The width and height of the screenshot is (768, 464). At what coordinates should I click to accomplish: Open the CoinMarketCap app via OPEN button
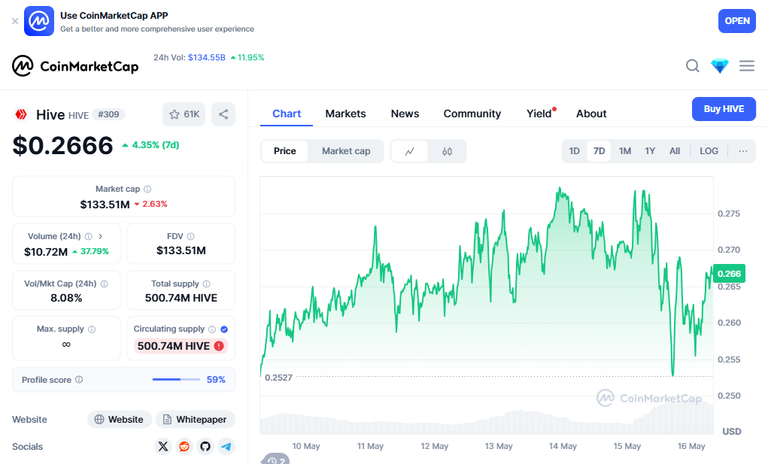737,21
